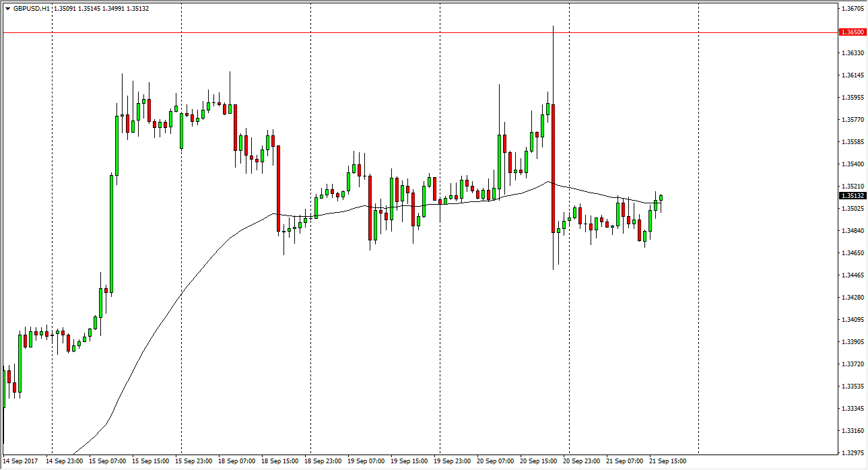868x470 pixels.
Task: Click the current price label 1.35132
Action: (x=852, y=196)
